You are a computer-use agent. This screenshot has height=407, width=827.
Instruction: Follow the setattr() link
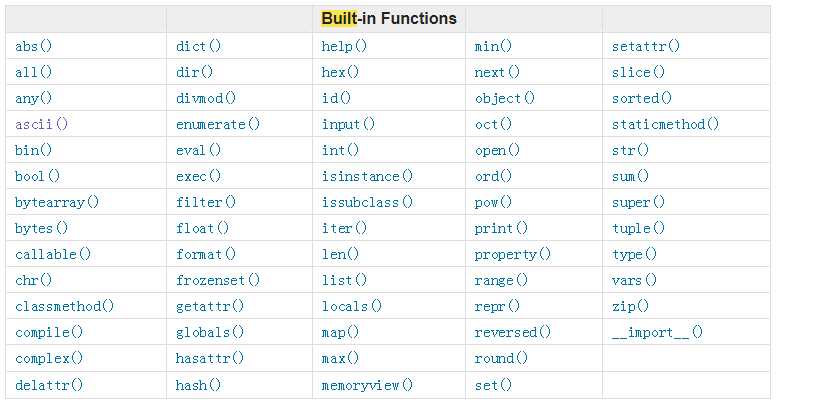click(646, 46)
